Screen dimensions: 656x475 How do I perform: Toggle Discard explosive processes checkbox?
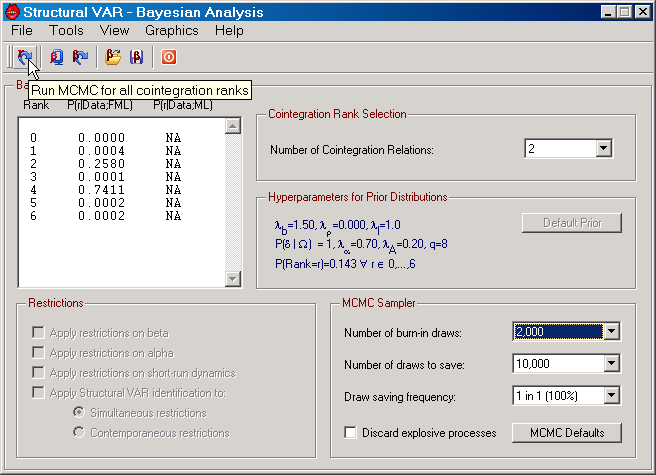point(350,432)
